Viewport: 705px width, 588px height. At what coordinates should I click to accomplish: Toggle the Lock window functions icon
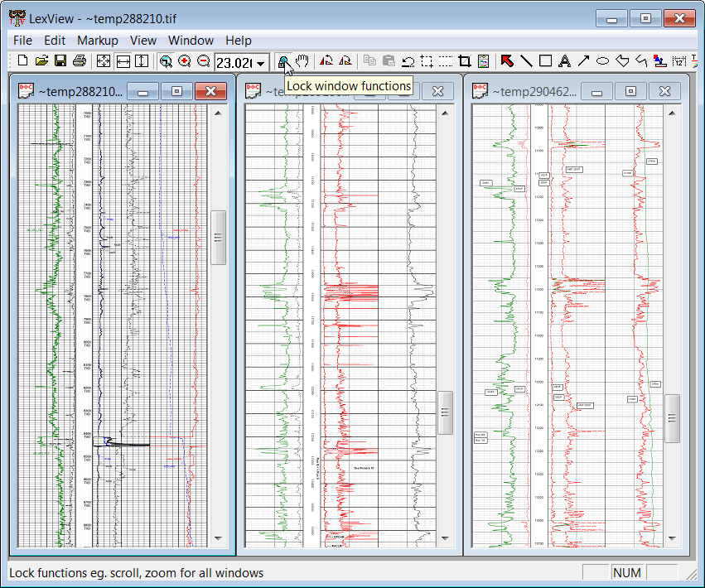[x=283, y=61]
